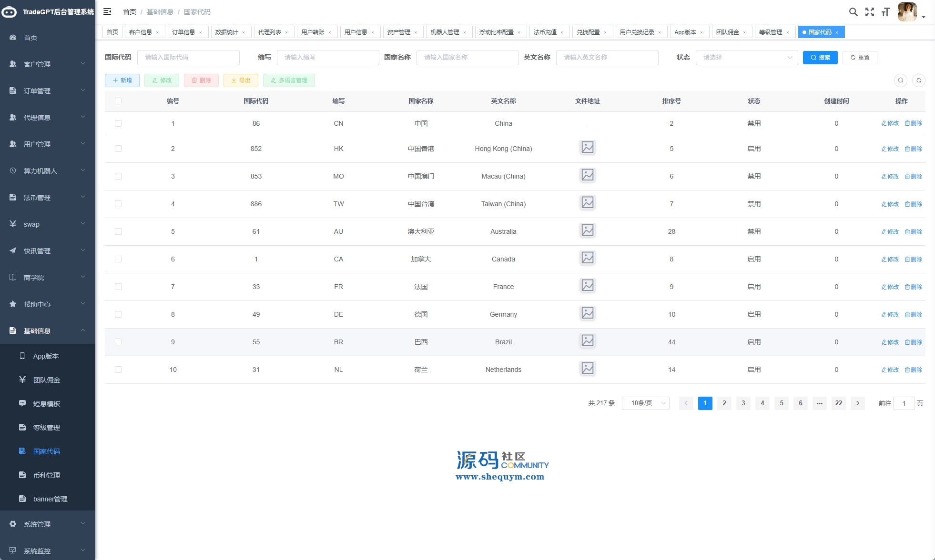Click the 国家名称 input field
The height and width of the screenshot is (560, 935).
pos(467,58)
